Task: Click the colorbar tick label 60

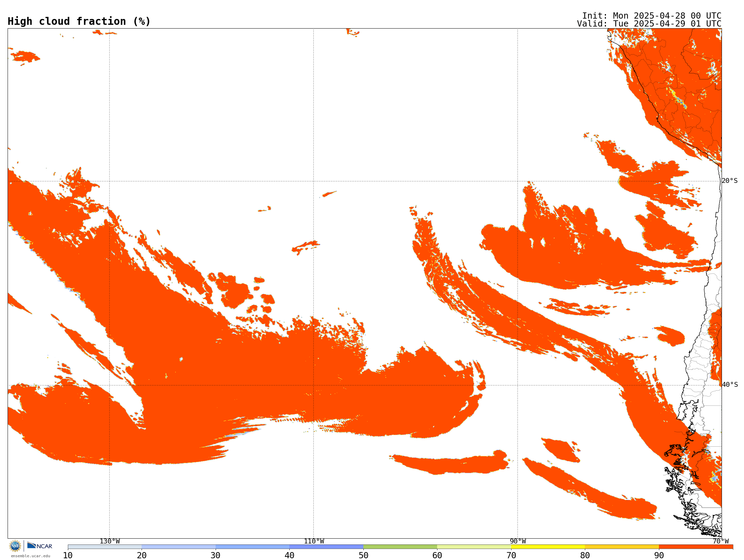Action: (437, 556)
